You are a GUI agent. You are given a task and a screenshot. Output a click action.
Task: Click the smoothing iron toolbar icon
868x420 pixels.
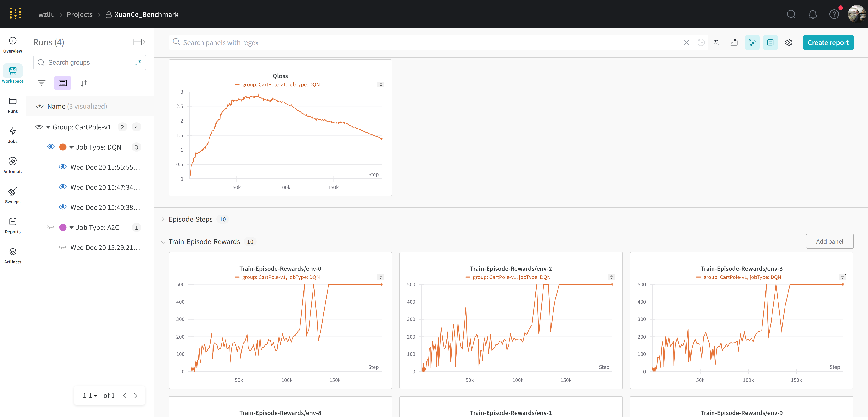(734, 42)
